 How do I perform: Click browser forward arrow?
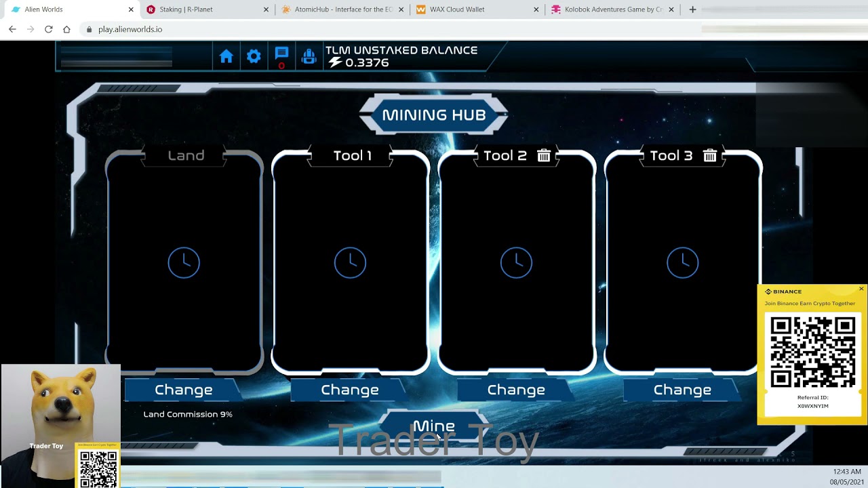[31, 29]
